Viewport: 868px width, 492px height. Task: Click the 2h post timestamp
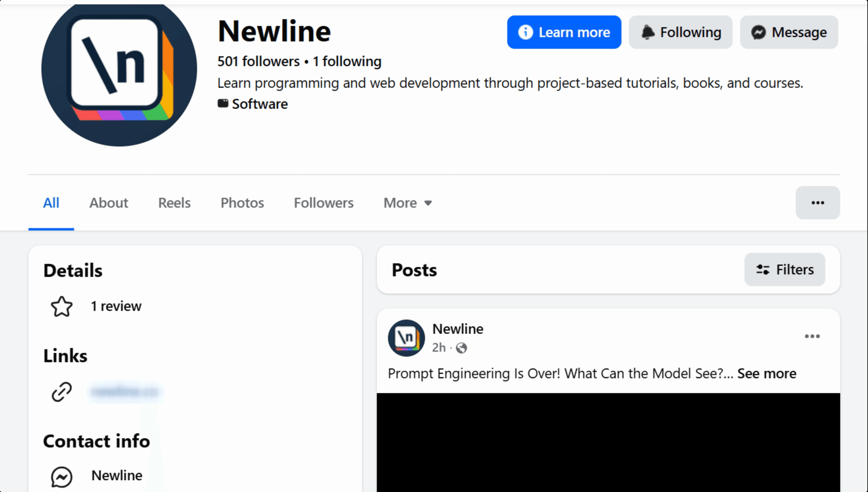[439, 348]
